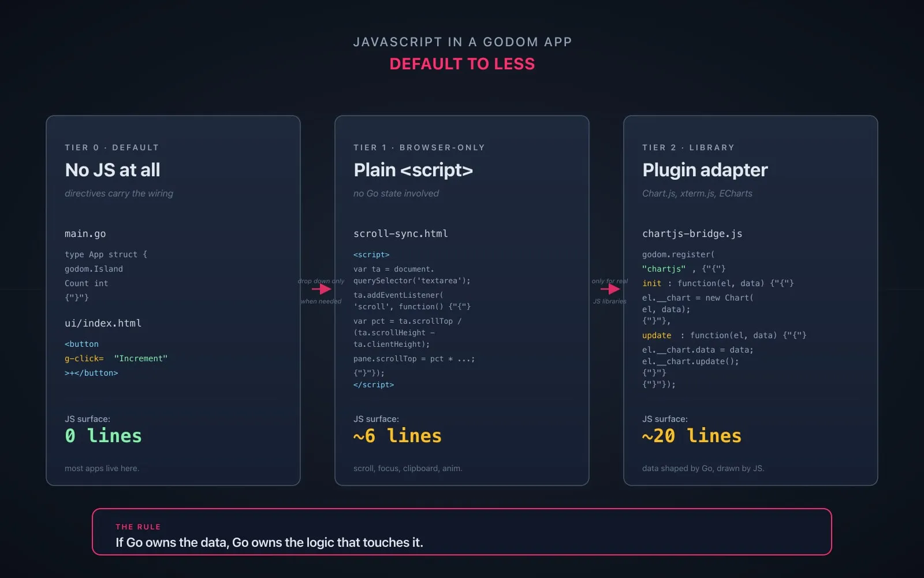Click "JS surface:" label in Tier 2 card

pos(665,419)
